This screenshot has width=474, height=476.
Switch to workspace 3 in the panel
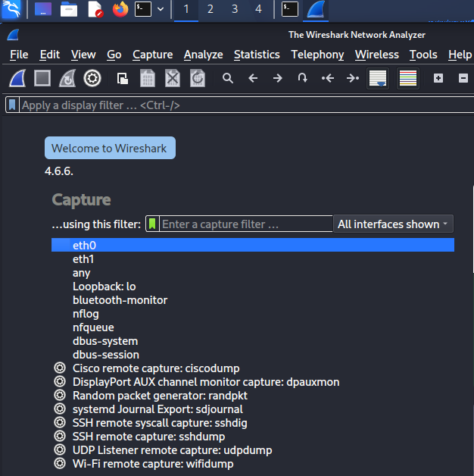point(235,9)
